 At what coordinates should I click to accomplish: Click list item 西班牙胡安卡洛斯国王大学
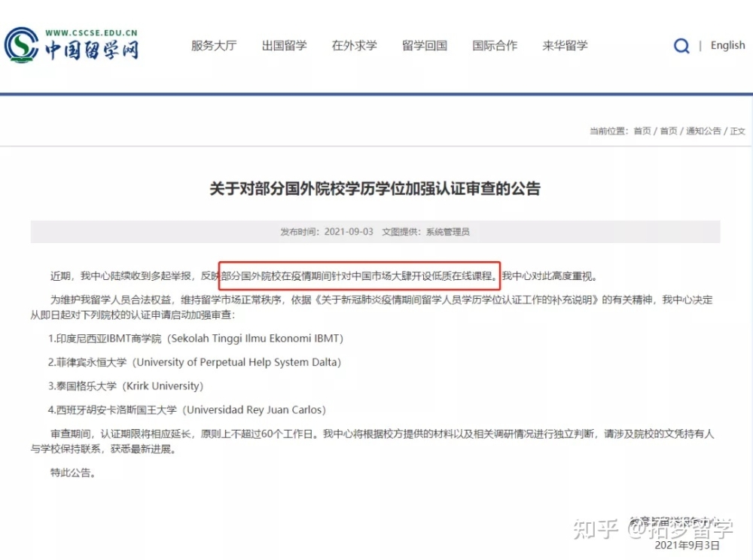point(187,409)
